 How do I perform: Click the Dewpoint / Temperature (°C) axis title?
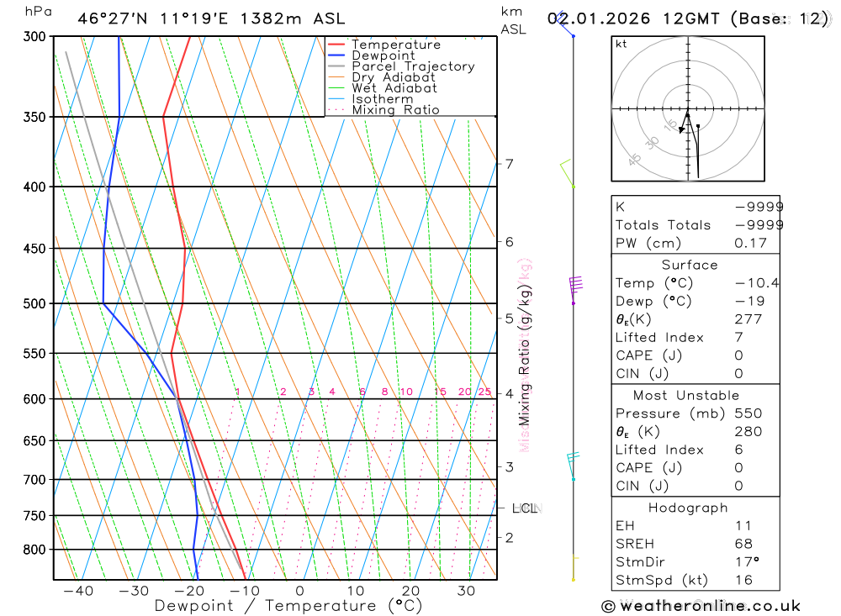coord(288,606)
